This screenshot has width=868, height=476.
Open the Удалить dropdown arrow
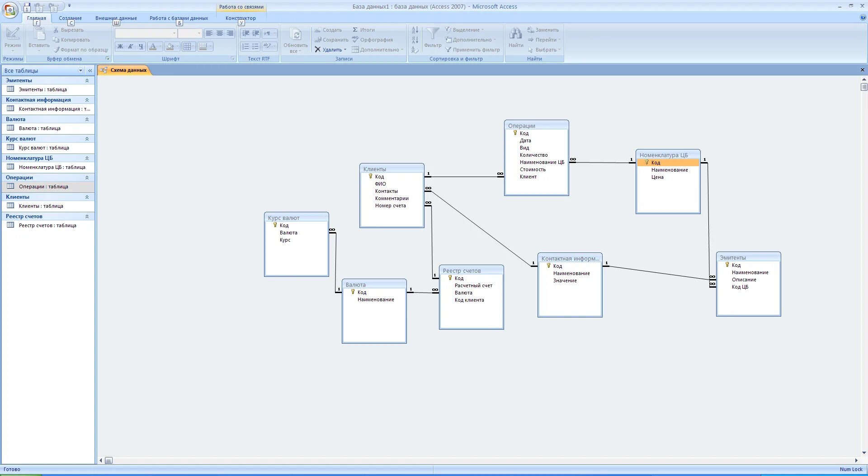click(x=345, y=50)
